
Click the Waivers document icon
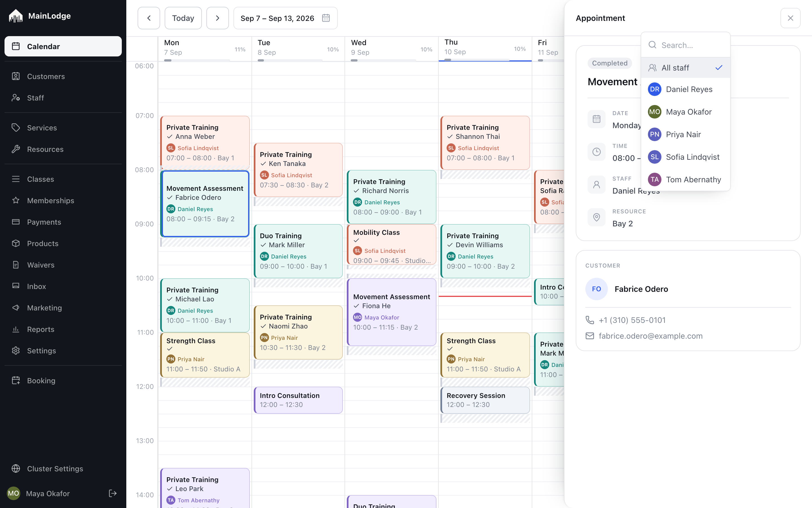16,265
